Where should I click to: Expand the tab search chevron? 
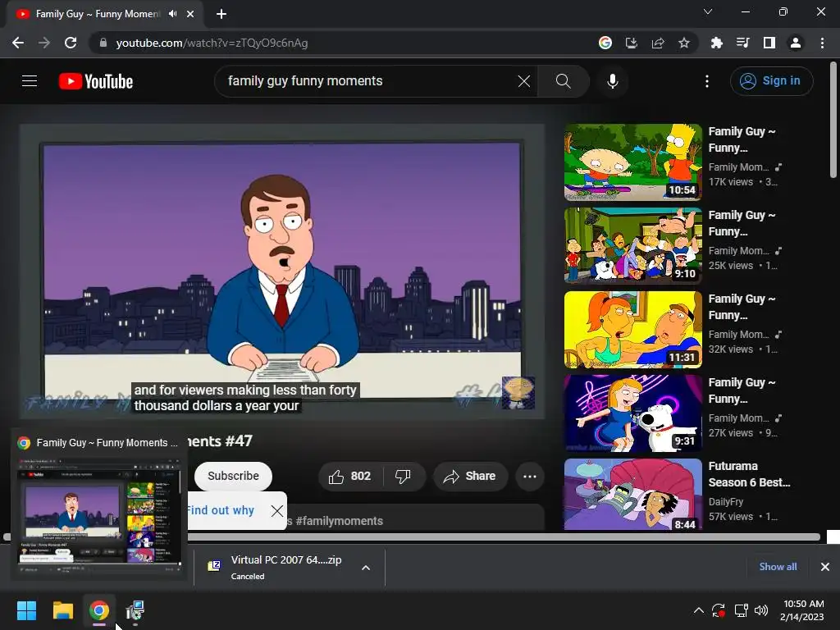[708, 11]
